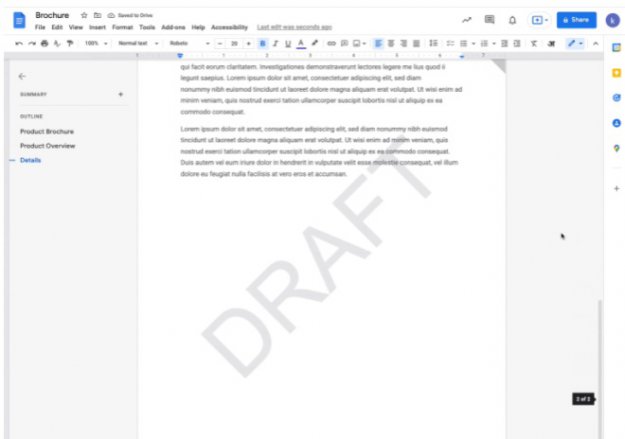Open Calendar in the side panel
Image resolution: width=625 pixels, height=439 pixels.
click(616, 47)
